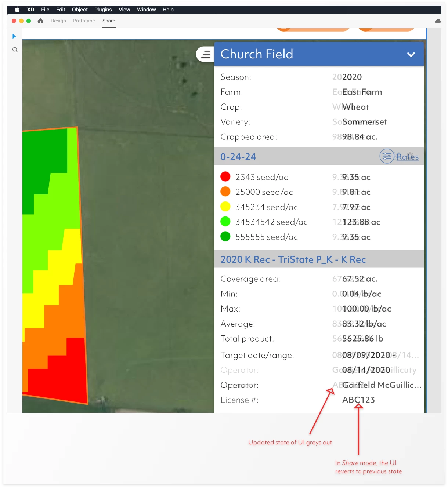Switch to Share mode tab

[x=109, y=21]
